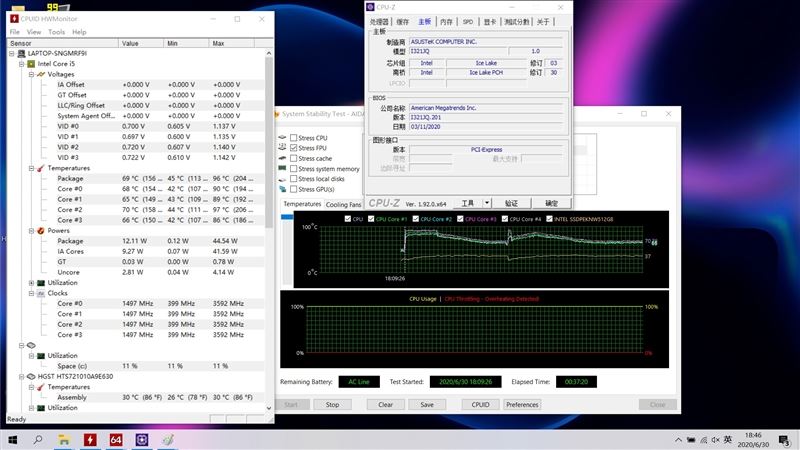Toggle INTEL SSDPEKNW512G8 graph checkbox

(549, 219)
